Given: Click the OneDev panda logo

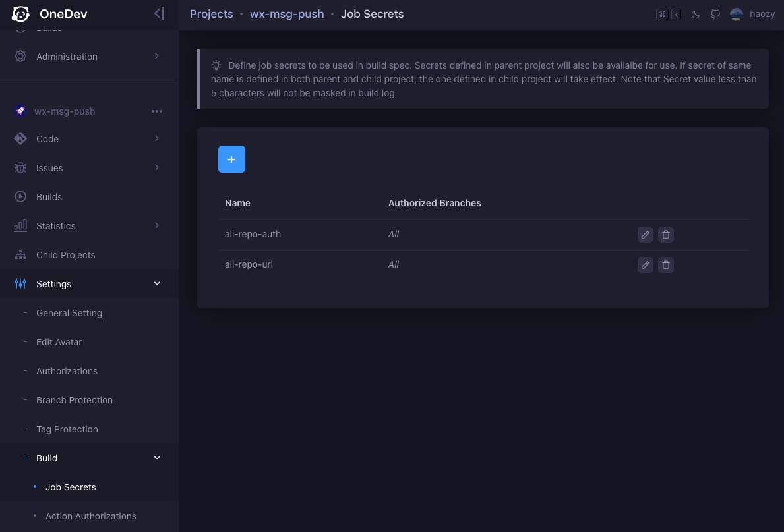Looking at the screenshot, I should (x=20, y=14).
